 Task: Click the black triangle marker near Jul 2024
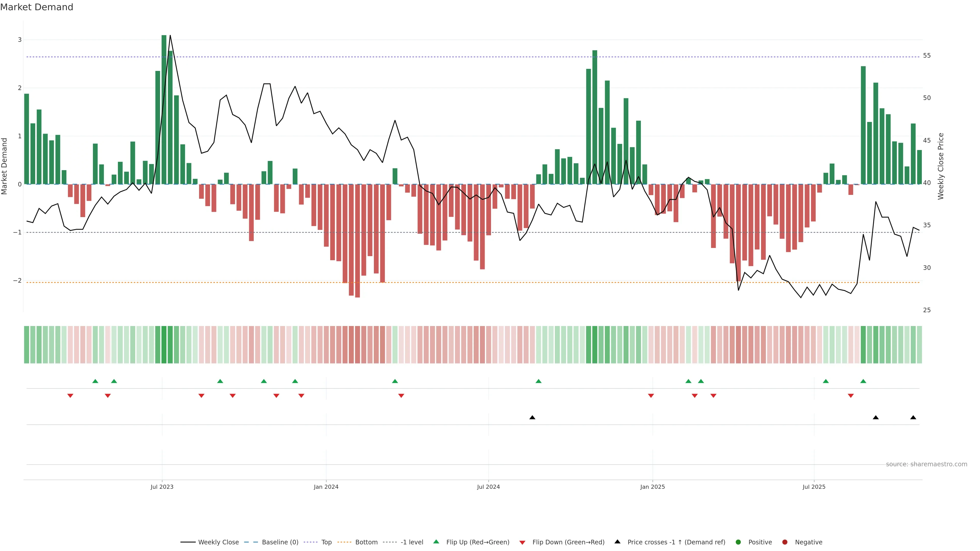tap(532, 418)
